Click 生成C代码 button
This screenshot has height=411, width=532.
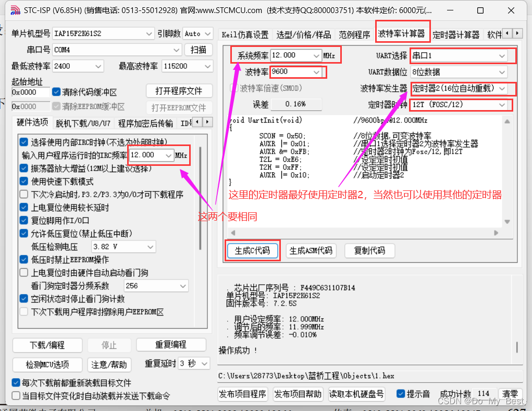tap(252, 251)
